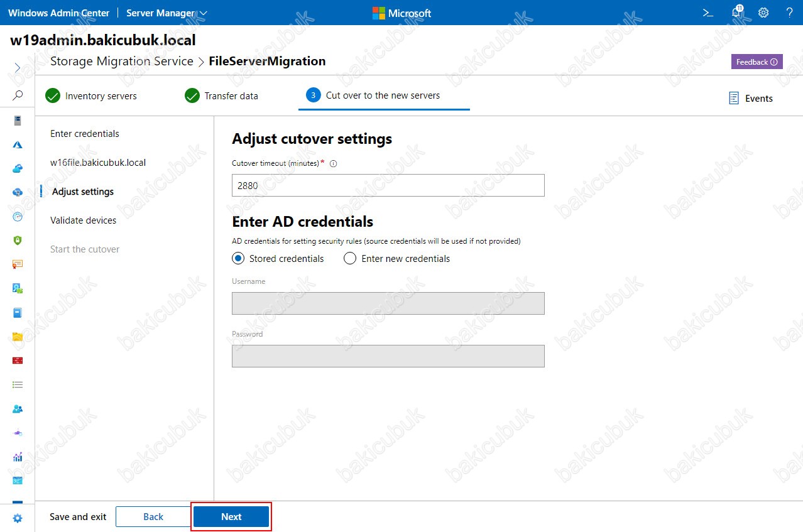Open the green shield security icon

(18, 240)
